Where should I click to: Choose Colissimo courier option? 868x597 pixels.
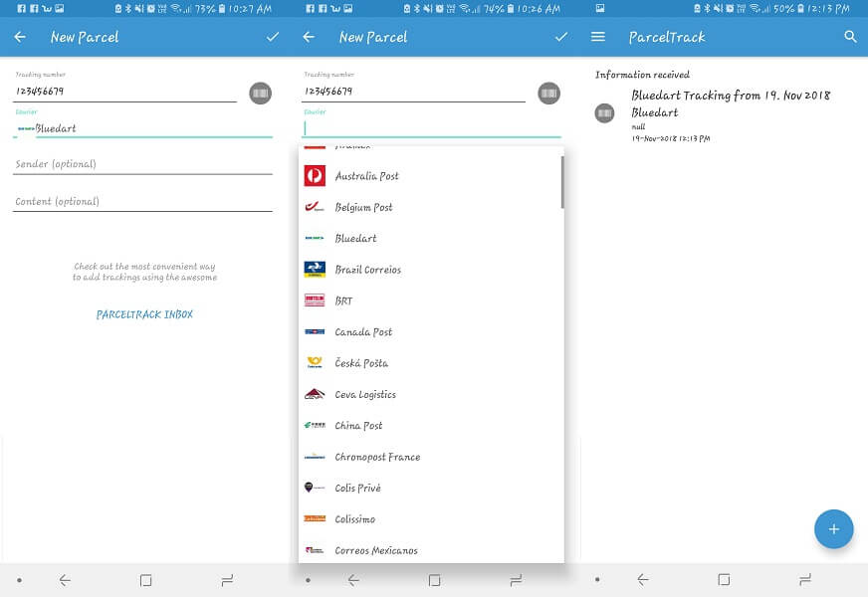[431, 519]
